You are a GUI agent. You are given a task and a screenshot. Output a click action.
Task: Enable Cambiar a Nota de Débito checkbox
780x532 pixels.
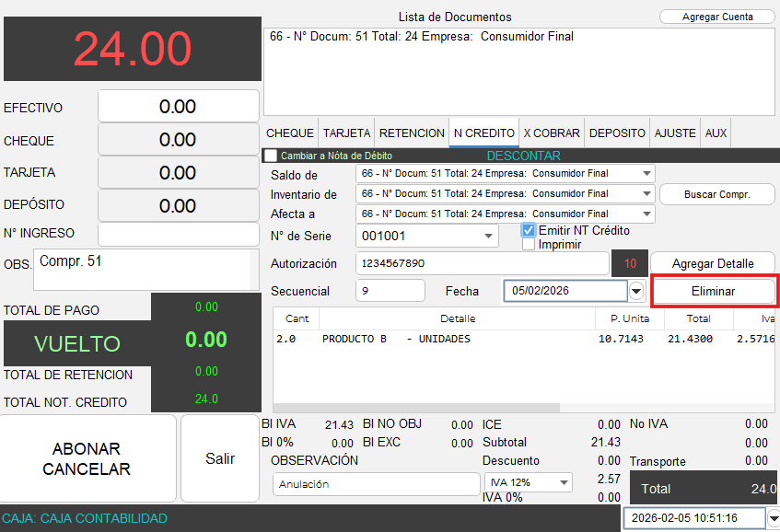(x=271, y=156)
